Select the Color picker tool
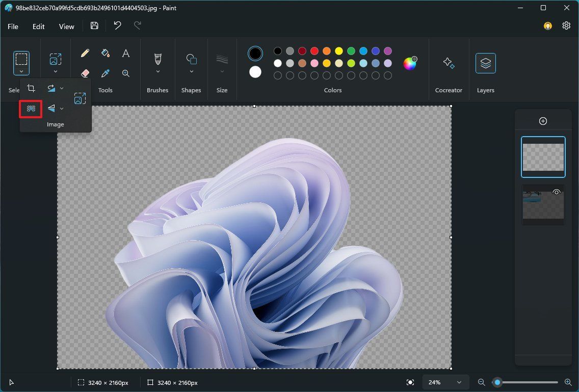 [105, 73]
